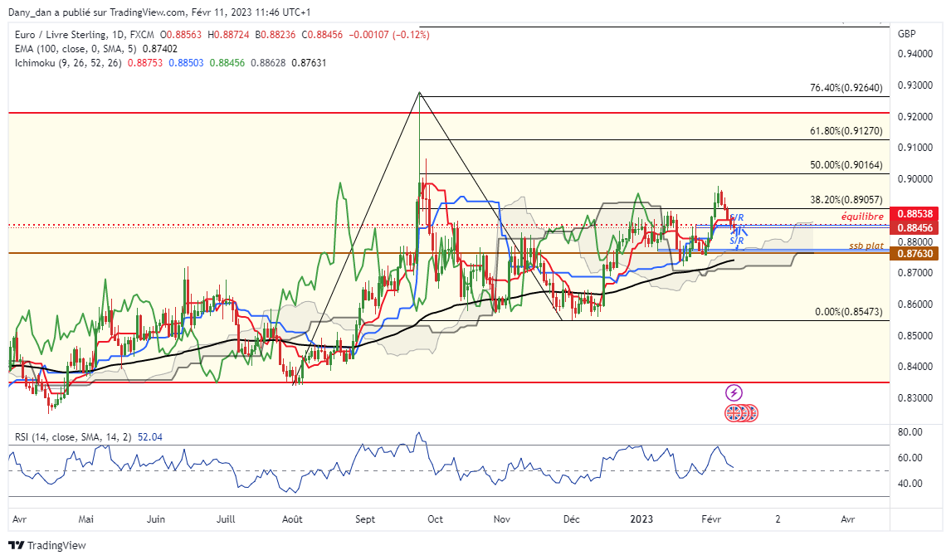
Task: Click the low price B0.88236
Action: pyautogui.click(x=276, y=35)
